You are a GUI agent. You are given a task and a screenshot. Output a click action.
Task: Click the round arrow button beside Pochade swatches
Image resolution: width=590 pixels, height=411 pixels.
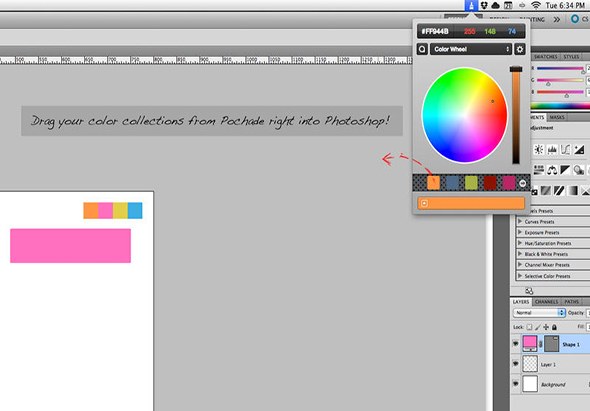(x=523, y=183)
